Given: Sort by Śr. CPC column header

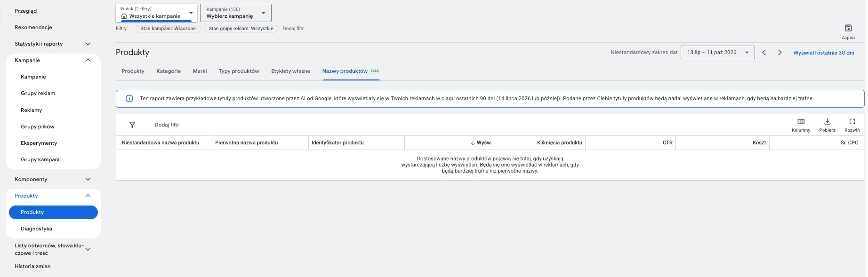Looking at the screenshot, I should tap(850, 142).
